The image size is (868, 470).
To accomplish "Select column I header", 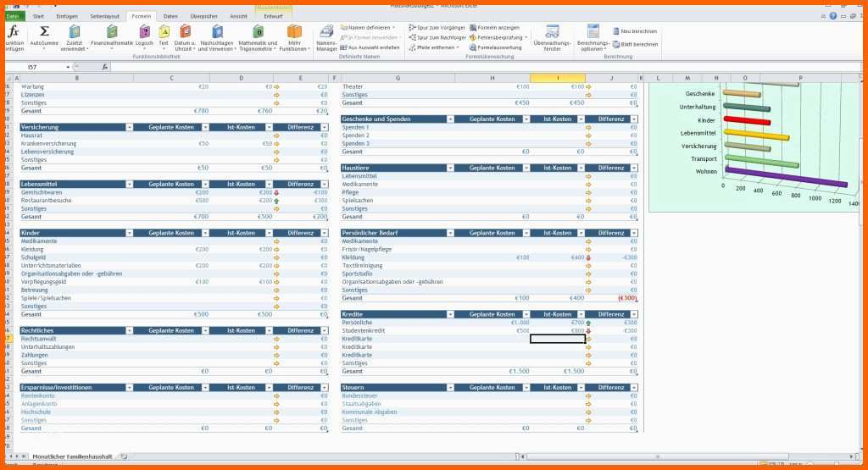I will [558, 78].
